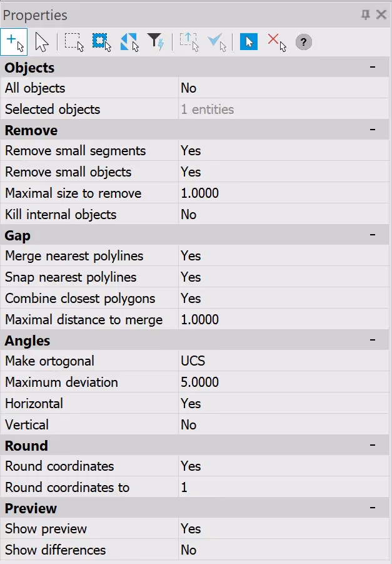Open help with the question mark icon
This screenshot has height=564, width=392.
click(x=304, y=42)
